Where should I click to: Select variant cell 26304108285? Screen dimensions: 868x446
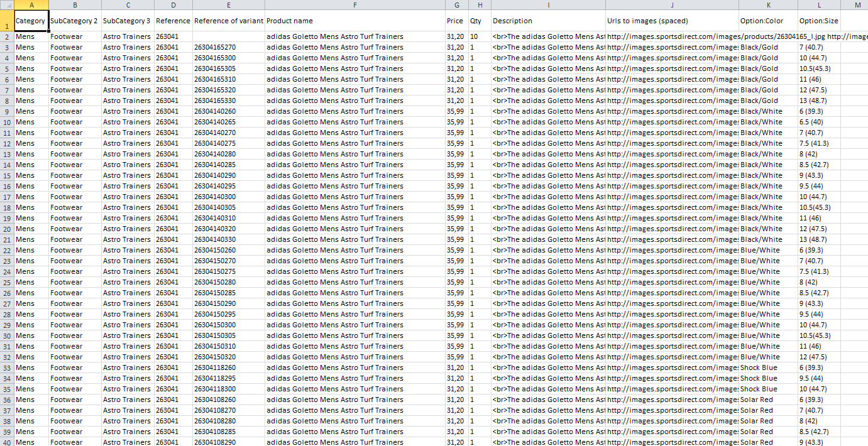229,432
